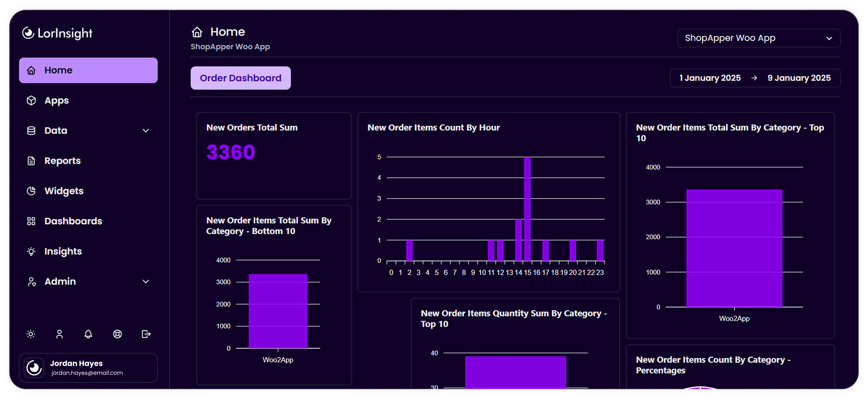This screenshot has height=398, width=868.
Task: Open the Dashboards menu item
Action: pos(73,221)
